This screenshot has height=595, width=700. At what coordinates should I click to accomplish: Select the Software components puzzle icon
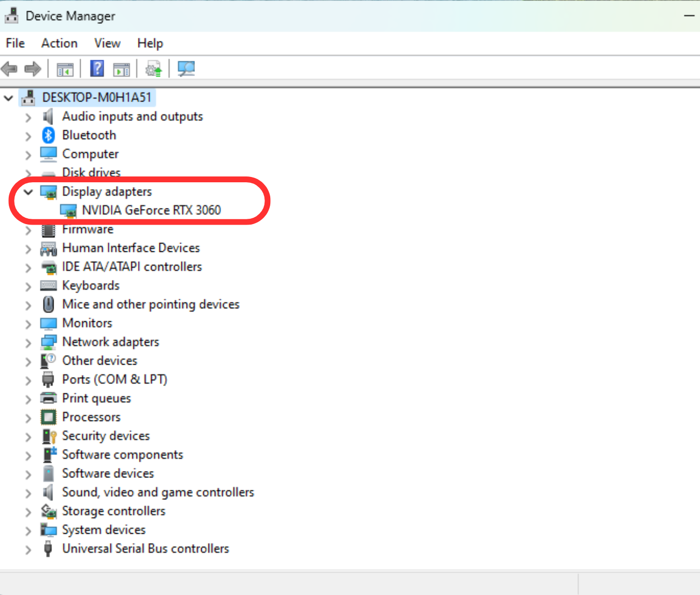coord(50,455)
